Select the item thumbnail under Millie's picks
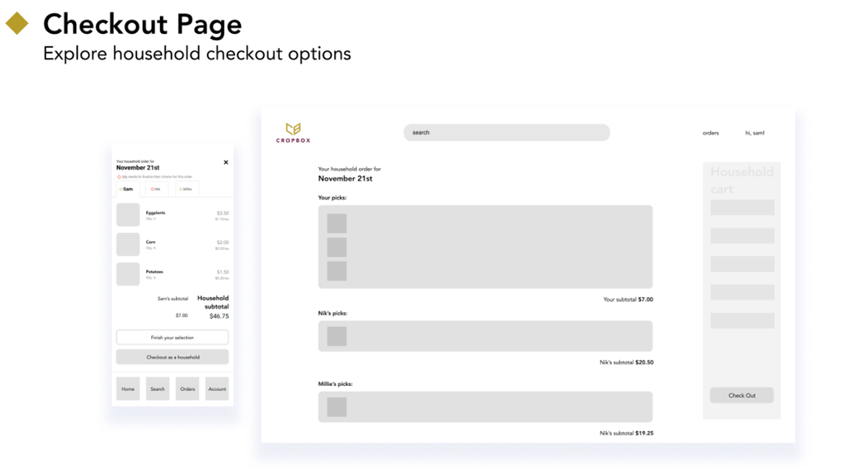The image size is (868, 475). [x=336, y=407]
